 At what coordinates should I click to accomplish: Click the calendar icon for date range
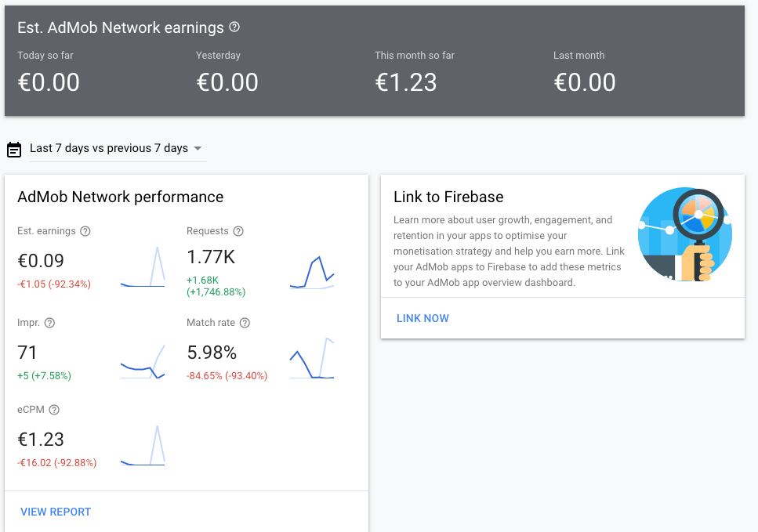[x=14, y=150]
